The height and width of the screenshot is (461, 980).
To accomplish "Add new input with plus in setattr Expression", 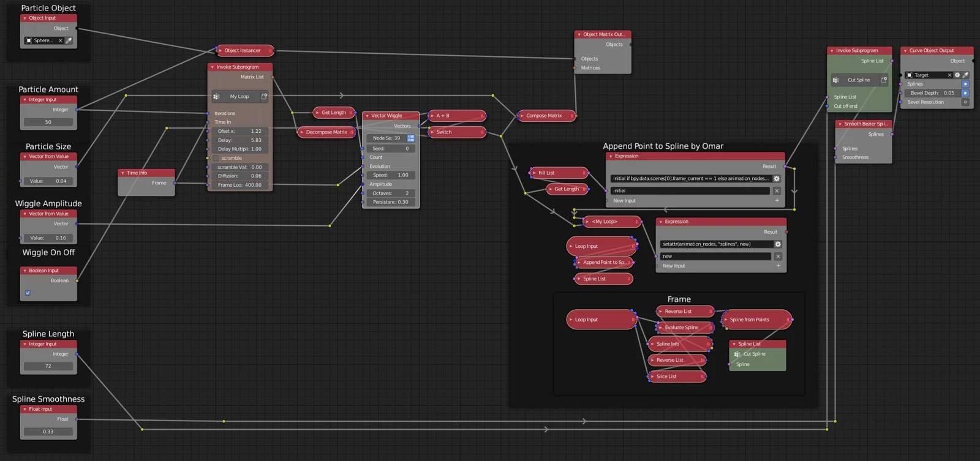I will (x=778, y=266).
